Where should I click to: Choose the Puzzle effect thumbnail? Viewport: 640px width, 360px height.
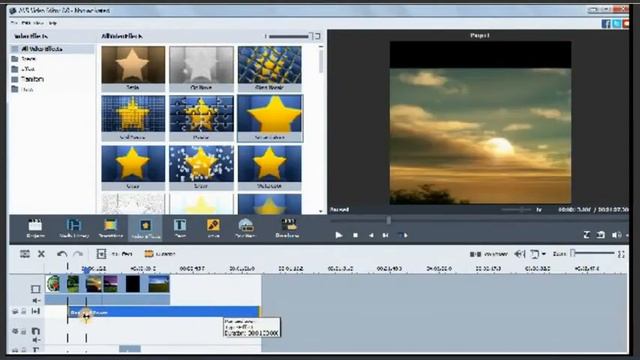pos(201,118)
